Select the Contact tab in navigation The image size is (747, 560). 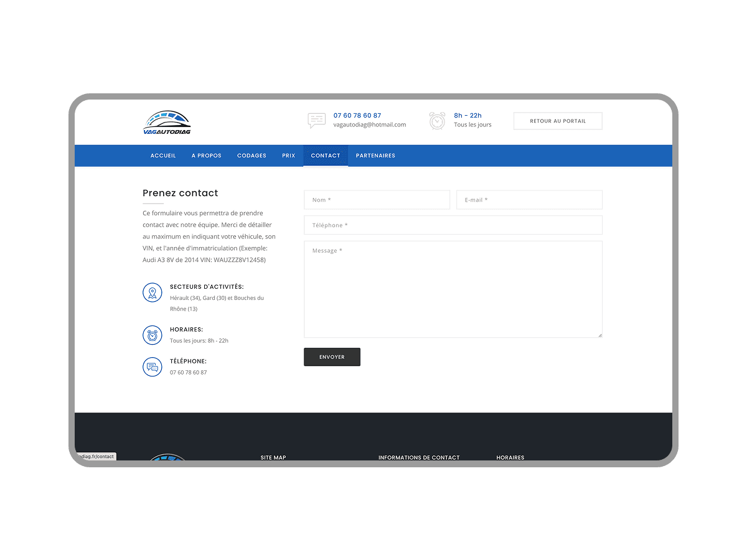[326, 156]
